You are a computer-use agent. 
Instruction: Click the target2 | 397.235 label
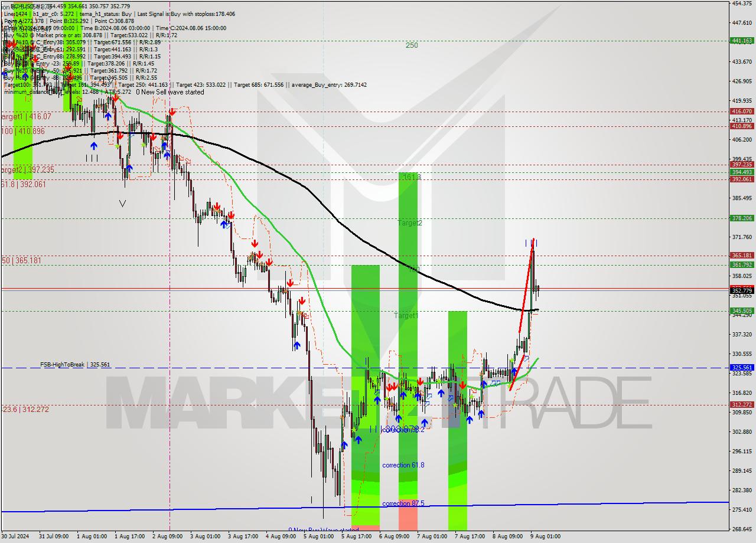[28, 169]
